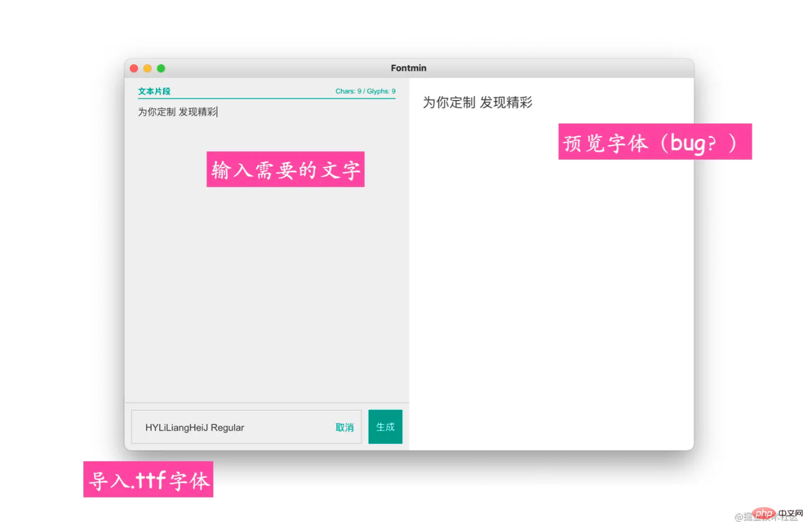
Task: Click the Chars: 9 / Glyphs: 9 counter
Action: pyautogui.click(x=366, y=91)
